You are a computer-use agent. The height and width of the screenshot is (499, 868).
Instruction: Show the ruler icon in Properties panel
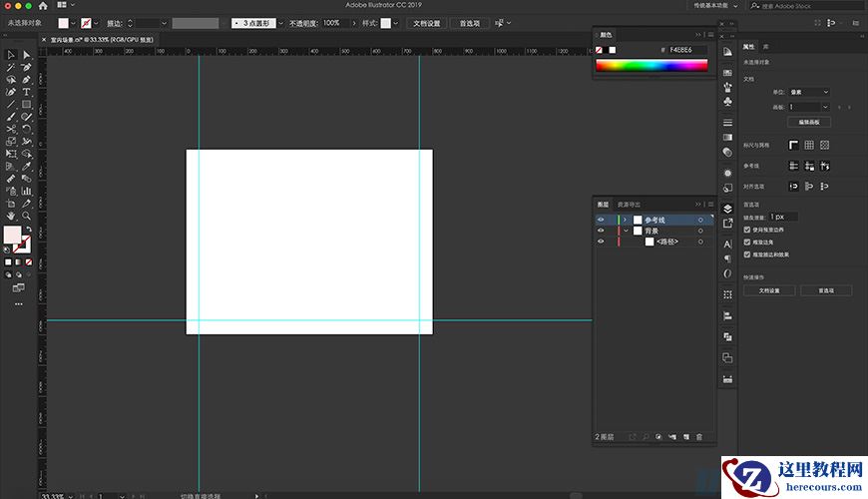pos(793,145)
